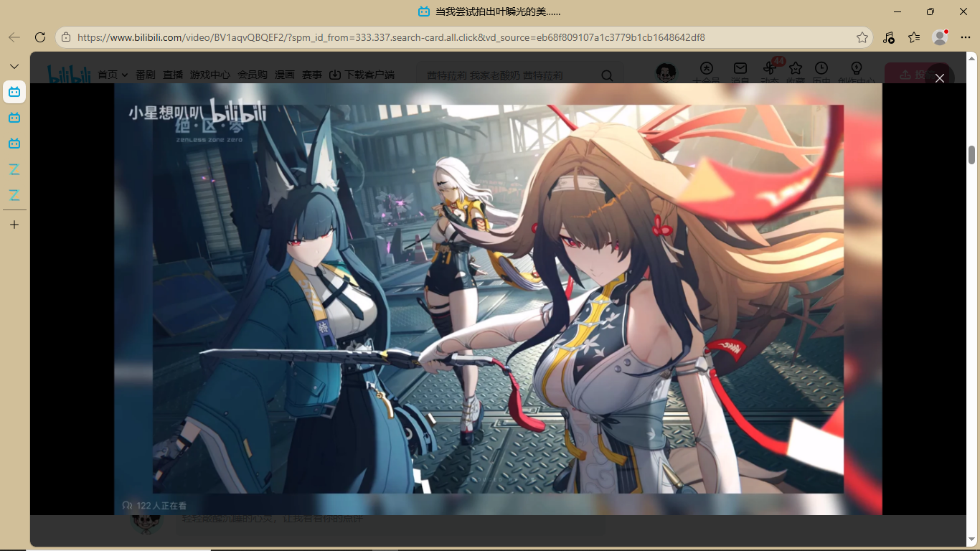Click the '122 人正在看' viewer count text
980x551 pixels.
pyautogui.click(x=161, y=506)
